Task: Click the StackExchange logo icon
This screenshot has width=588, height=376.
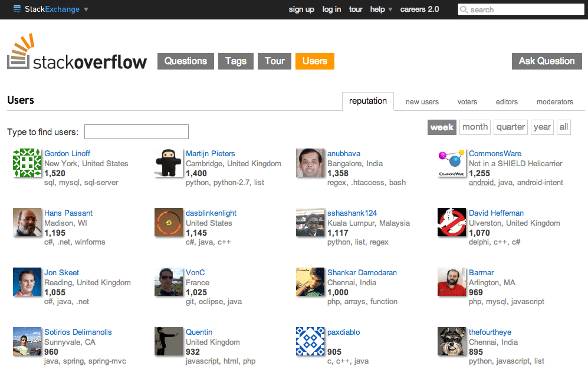Action: (17, 9)
